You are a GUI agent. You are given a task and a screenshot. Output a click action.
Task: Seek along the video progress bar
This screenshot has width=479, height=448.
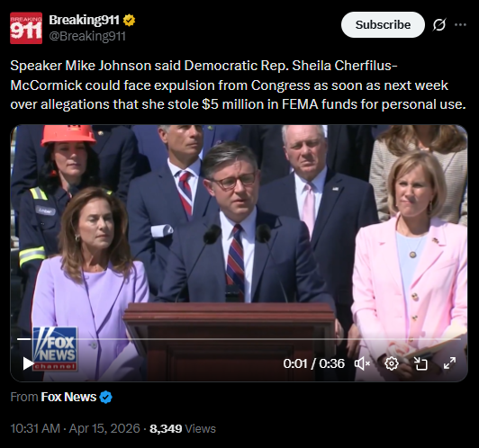239,339
